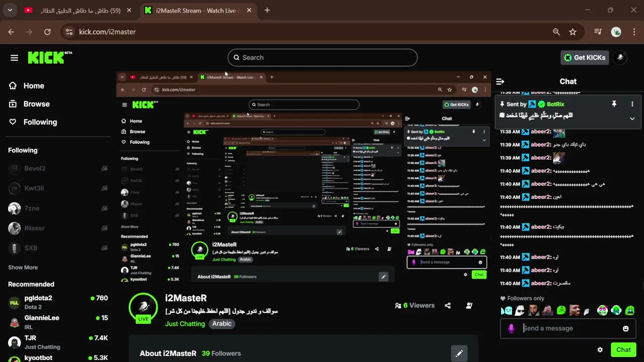Open 7zne channel in Following list
644x362 pixels.
pyautogui.click(x=58, y=208)
